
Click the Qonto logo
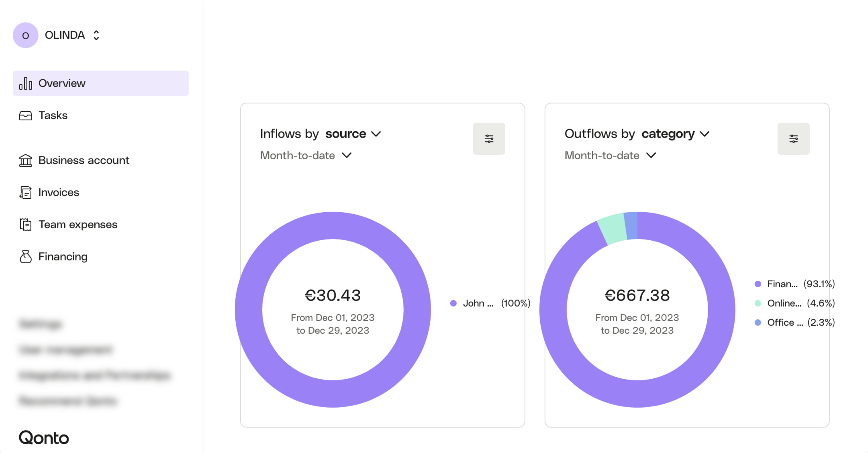pyautogui.click(x=44, y=438)
